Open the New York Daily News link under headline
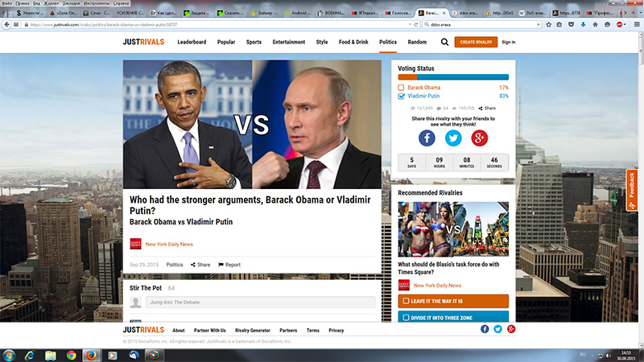 click(169, 245)
